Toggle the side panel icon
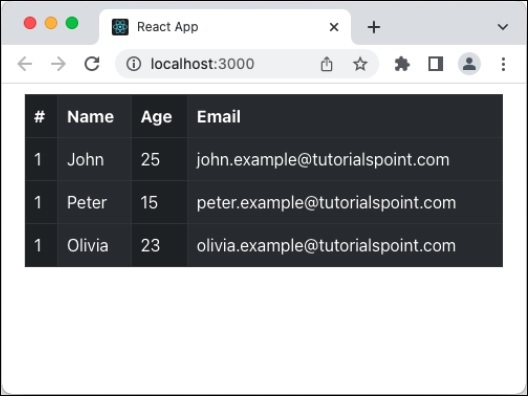 435,64
